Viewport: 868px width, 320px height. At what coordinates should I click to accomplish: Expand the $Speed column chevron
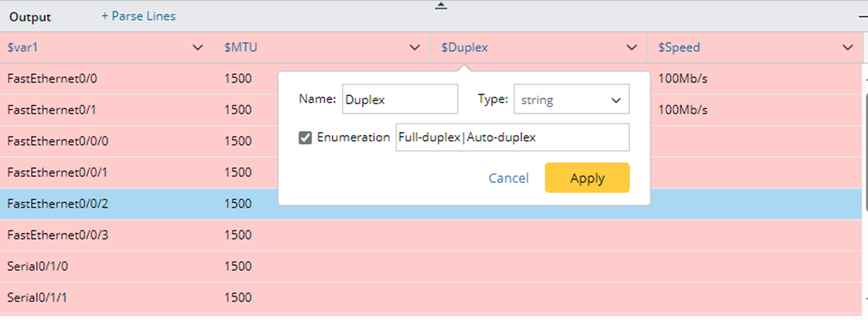point(849,48)
